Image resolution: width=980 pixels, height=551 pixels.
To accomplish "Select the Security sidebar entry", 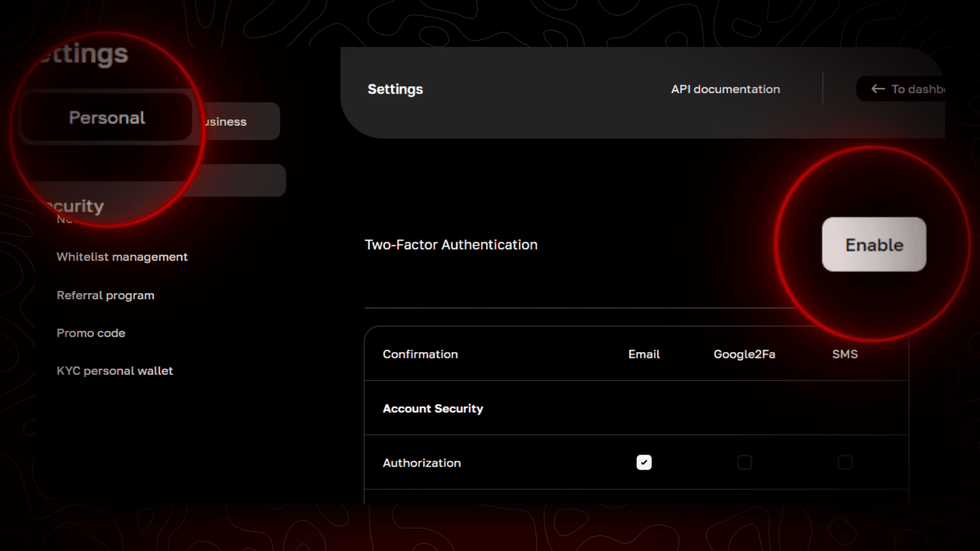I will 77,206.
